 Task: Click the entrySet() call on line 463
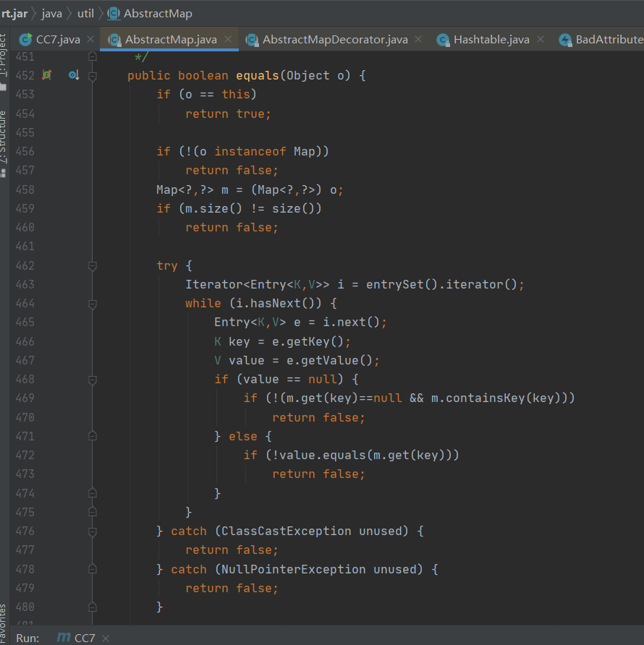402,285
